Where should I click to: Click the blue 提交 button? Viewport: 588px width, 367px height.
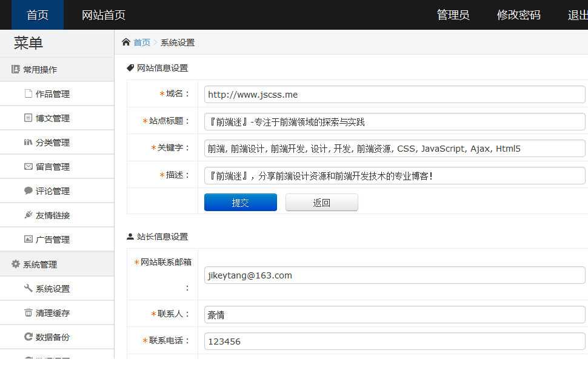tap(241, 203)
